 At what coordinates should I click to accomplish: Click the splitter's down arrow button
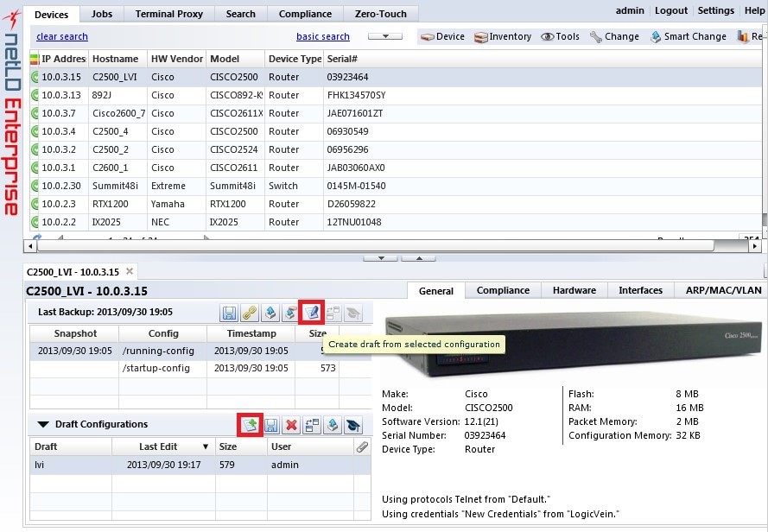tap(381, 258)
